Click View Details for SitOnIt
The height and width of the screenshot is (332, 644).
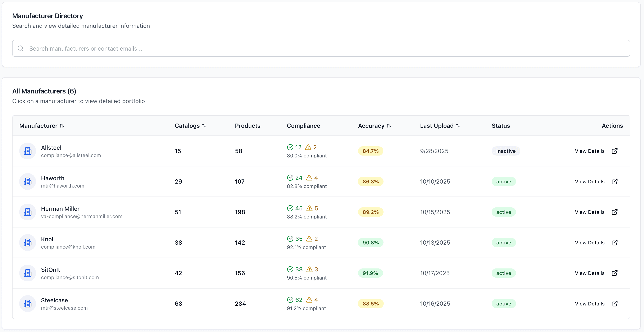point(590,273)
